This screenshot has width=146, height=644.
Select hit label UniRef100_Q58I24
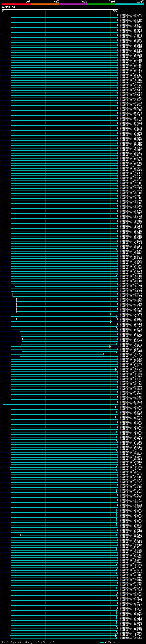(x=131, y=55)
